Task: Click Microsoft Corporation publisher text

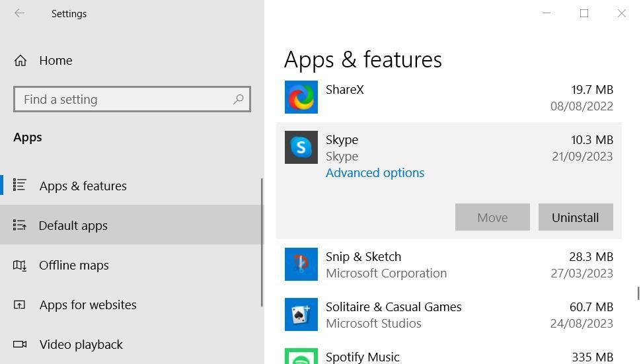Action: 387,273
